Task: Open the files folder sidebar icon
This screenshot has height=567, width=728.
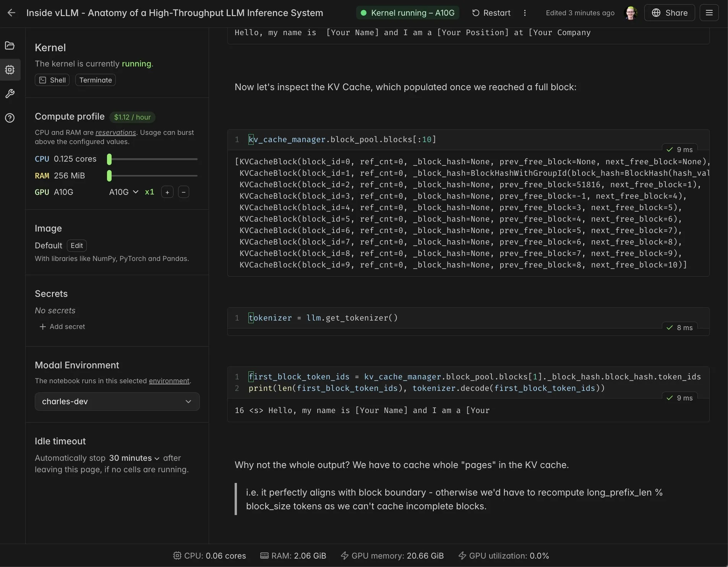Action: pos(10,46)
